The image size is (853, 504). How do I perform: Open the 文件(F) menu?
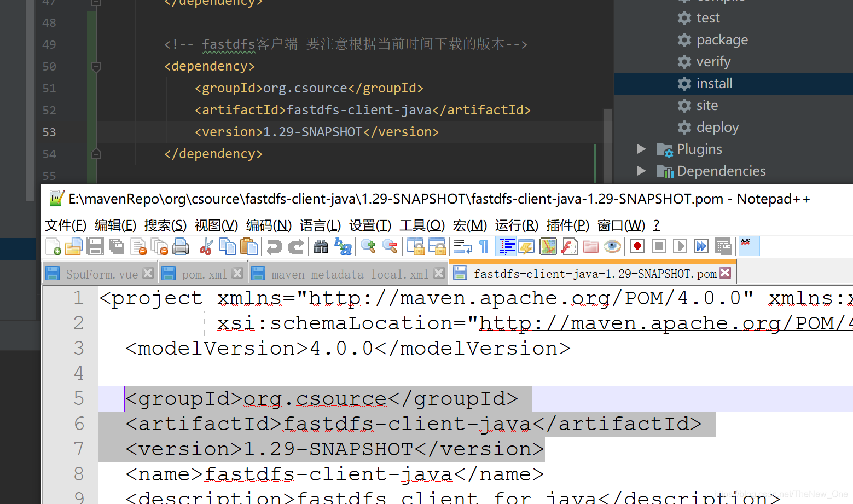[x=66, y=225]
